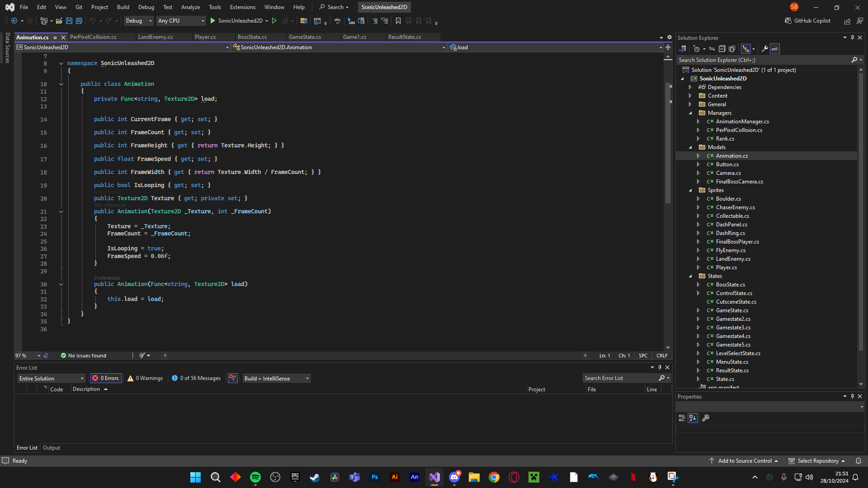This screenshot has height=488, width=868.
Task: Click the code cleanup broom icon
Action: [142, 356]
